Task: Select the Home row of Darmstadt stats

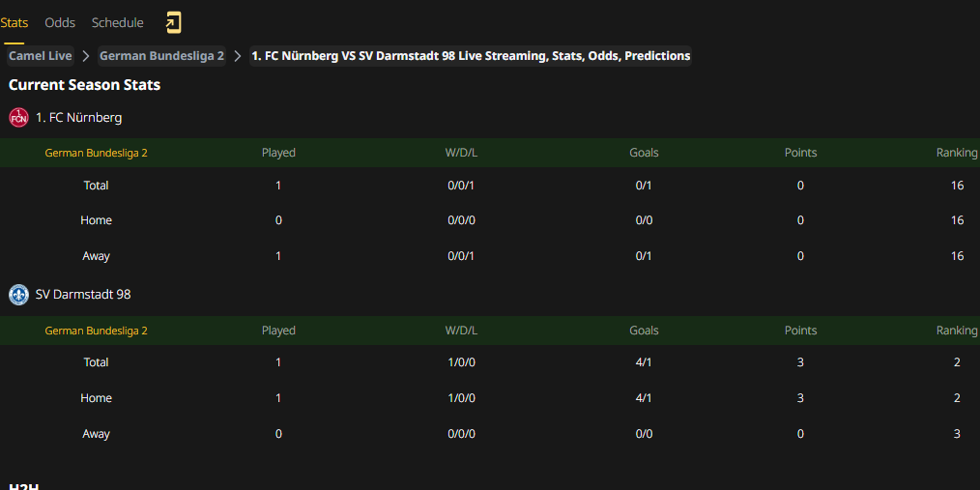Action: coord(490,398)
